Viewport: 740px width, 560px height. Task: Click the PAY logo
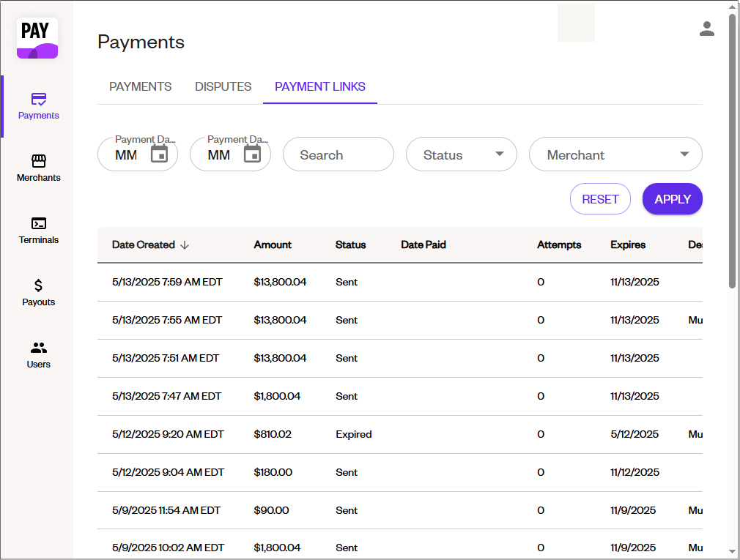click(x=37, y=38)
